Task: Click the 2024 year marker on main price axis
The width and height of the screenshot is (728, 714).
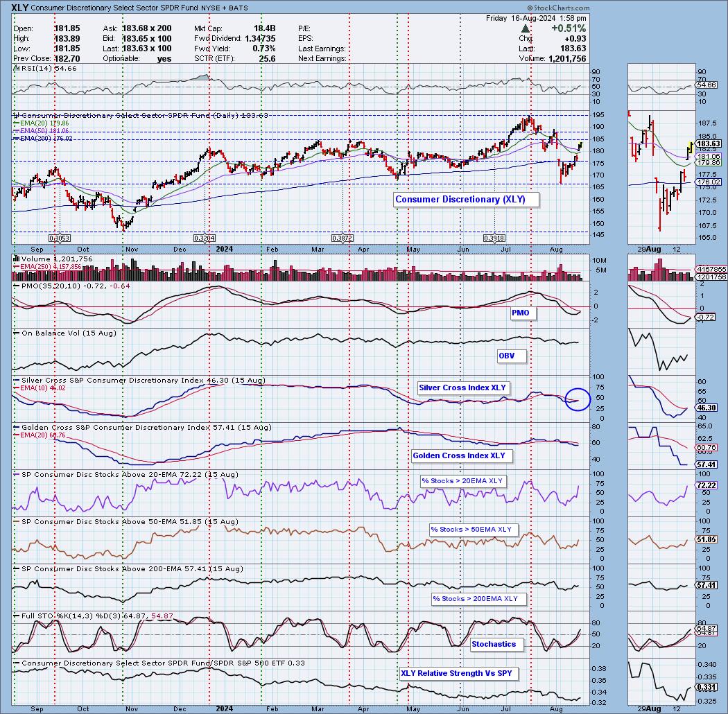Action: pos(223,247)
